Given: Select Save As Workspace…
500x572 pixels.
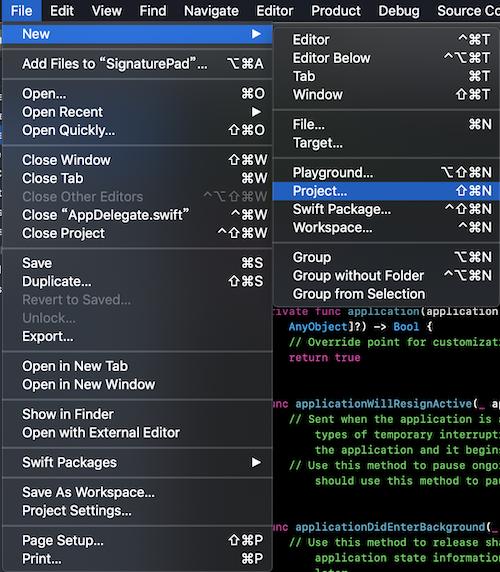Looking at the screenshot, I should (x=137, y=492).
